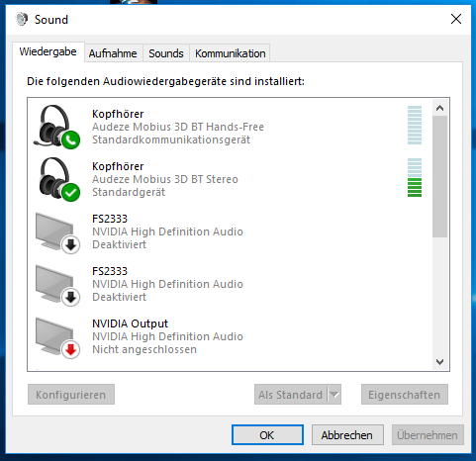Click the second FS2333 monitor icon
476x461 pixels.
click(57, 286)
